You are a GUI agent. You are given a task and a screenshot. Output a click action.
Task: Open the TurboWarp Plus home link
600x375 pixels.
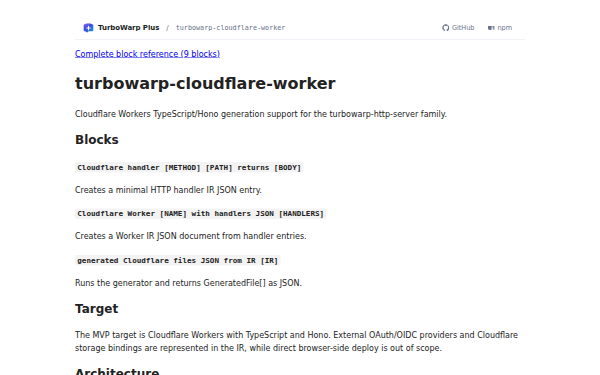pos(121,28)
